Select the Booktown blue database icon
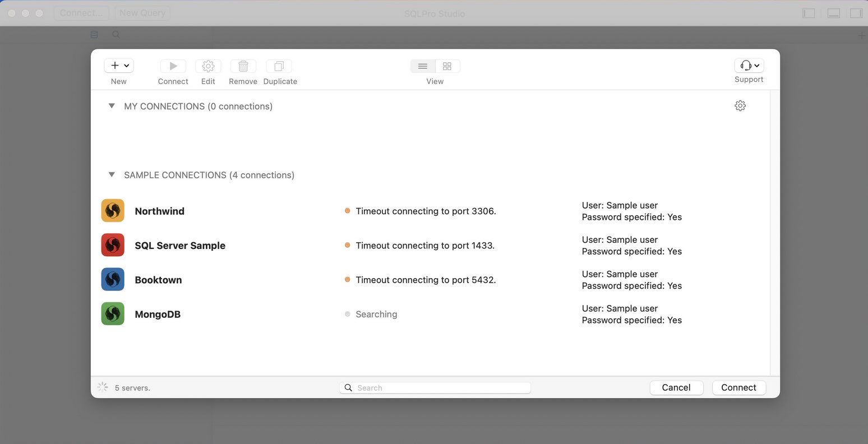 point(113,279)
